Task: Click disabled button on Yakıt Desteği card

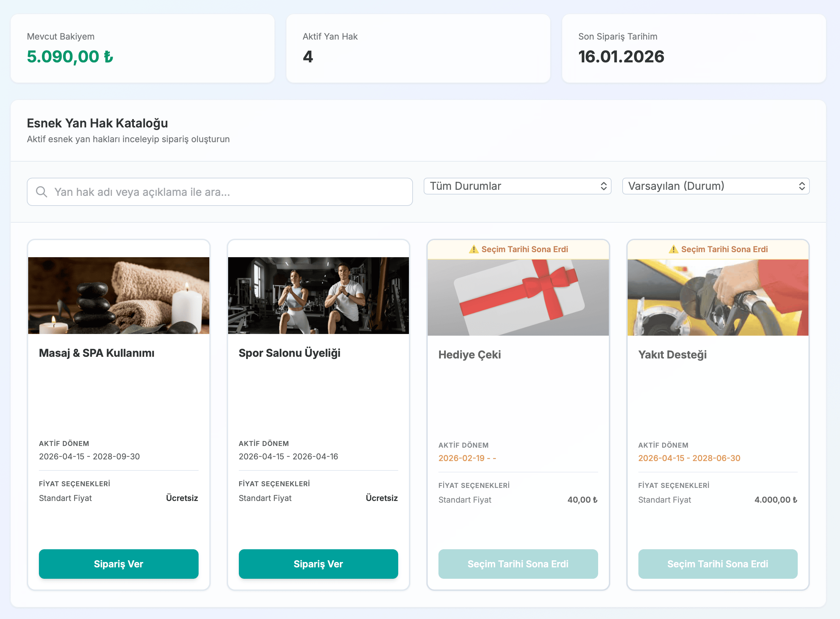Action: [x=718, y=564]
